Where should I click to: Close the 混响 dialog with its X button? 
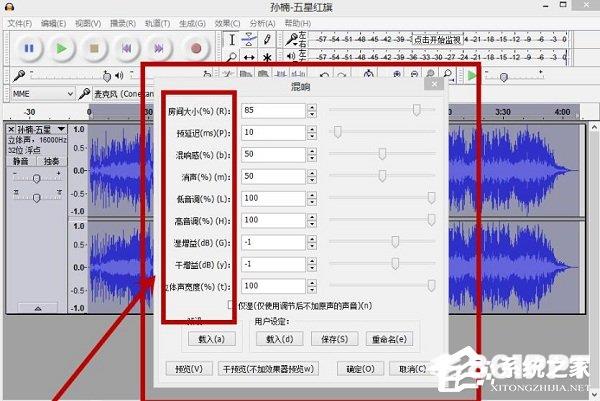click(434, 84)
